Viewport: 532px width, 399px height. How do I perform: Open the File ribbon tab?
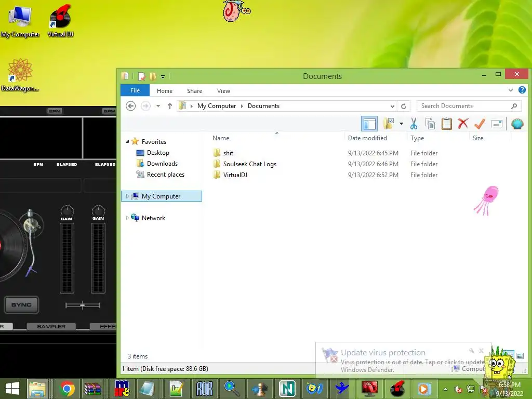(x=135, y=90)
